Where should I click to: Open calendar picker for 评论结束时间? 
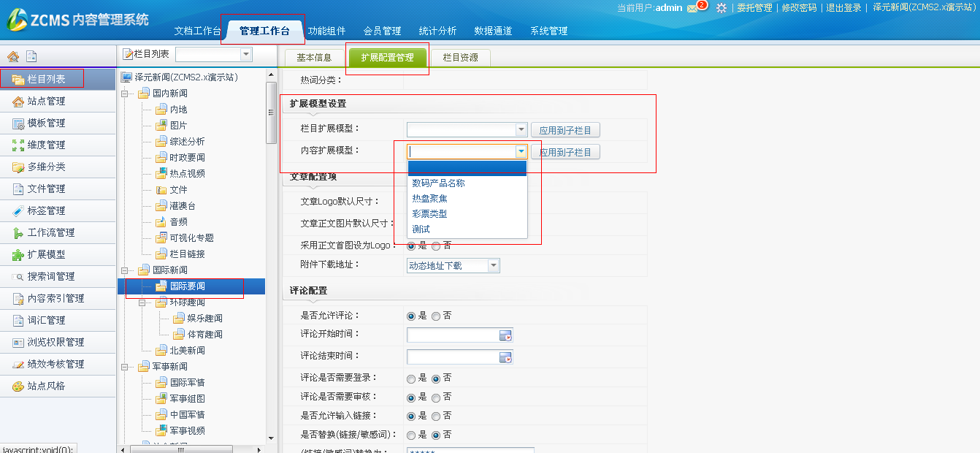pyautogui.click(x=505, y=357)
